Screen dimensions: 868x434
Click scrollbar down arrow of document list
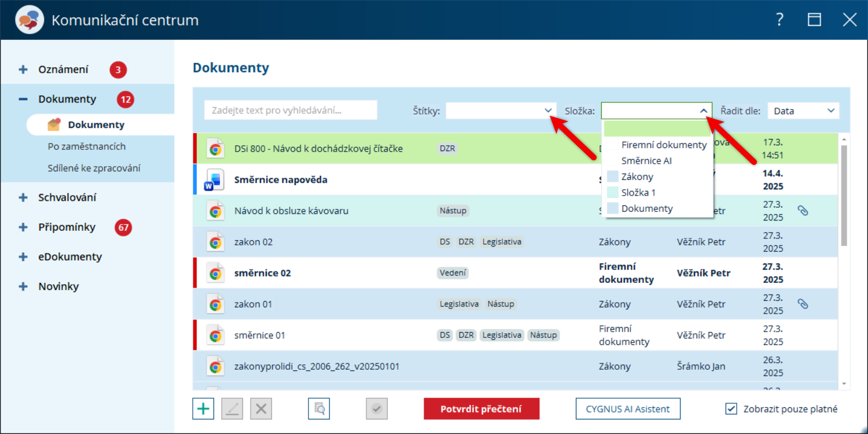click(844, 383)
